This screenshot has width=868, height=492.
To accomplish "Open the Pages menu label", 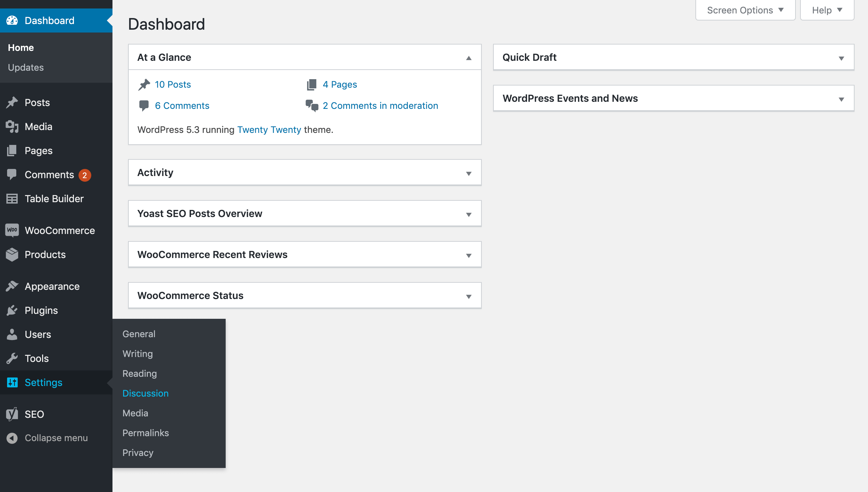I will coord(39,151).
